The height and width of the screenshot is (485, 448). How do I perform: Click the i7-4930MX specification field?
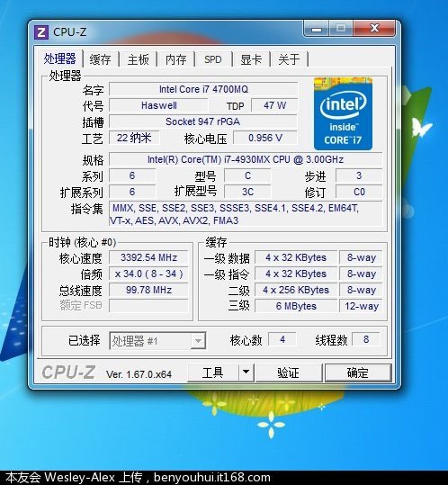(246, 159)
